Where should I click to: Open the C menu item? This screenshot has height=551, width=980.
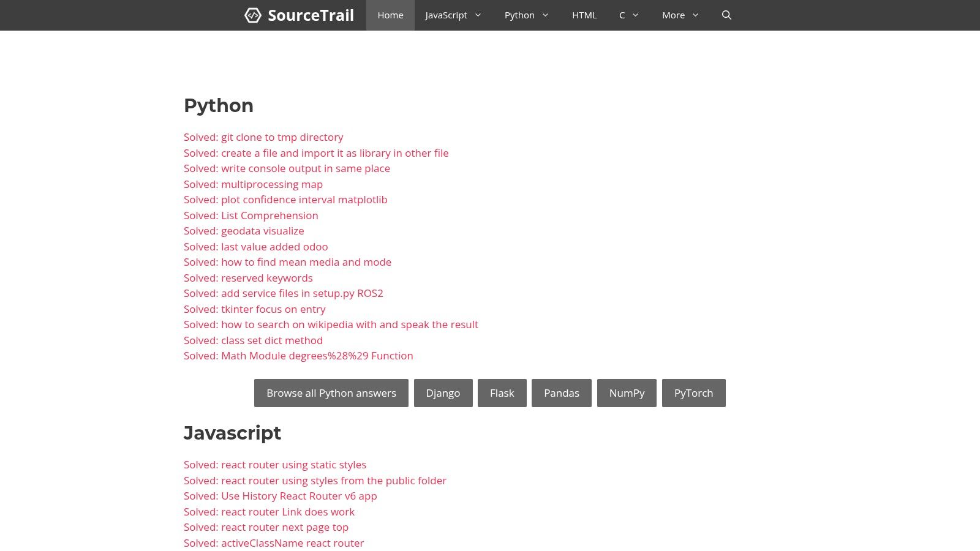tap(622, 15)
